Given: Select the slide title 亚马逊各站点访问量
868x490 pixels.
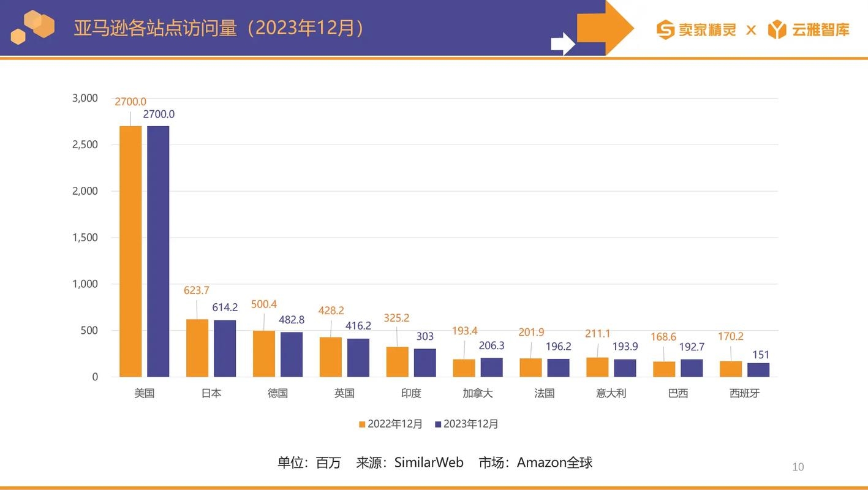Looking at the screenshot, I should tap(155, 27).
